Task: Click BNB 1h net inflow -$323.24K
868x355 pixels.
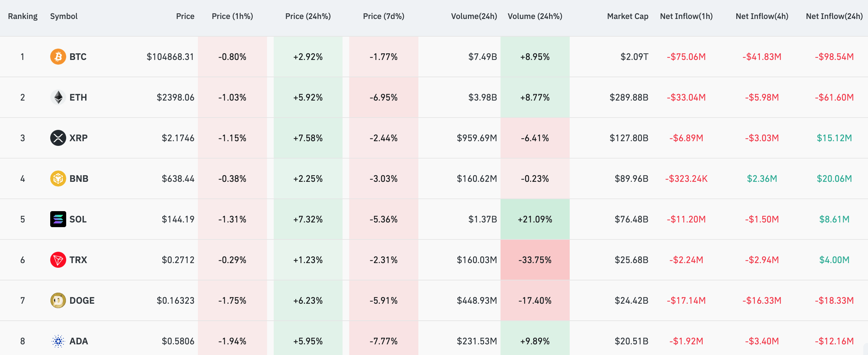Action: point(686,178)
